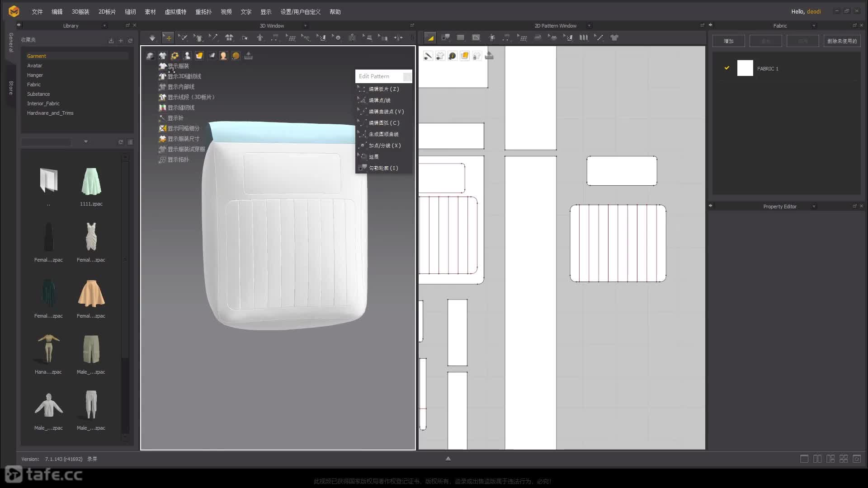The width and height of the screenshot is (868, 488).
Task: Click the button tool icon in 3D toolbar
Action: point(337,38)
